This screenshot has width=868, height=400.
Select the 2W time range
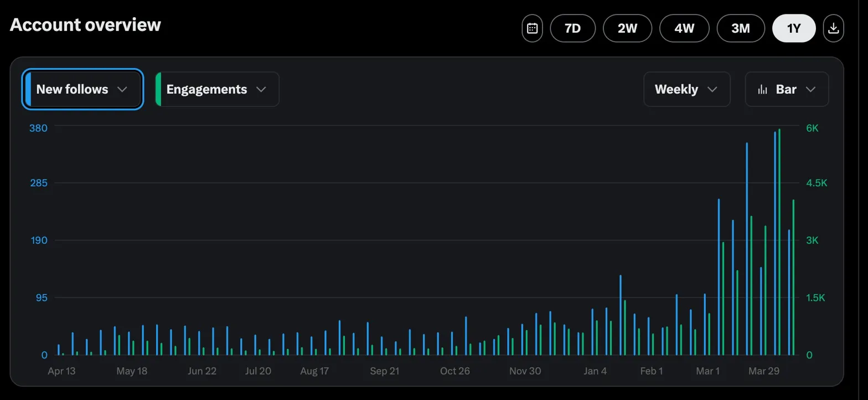pos(627,28)
